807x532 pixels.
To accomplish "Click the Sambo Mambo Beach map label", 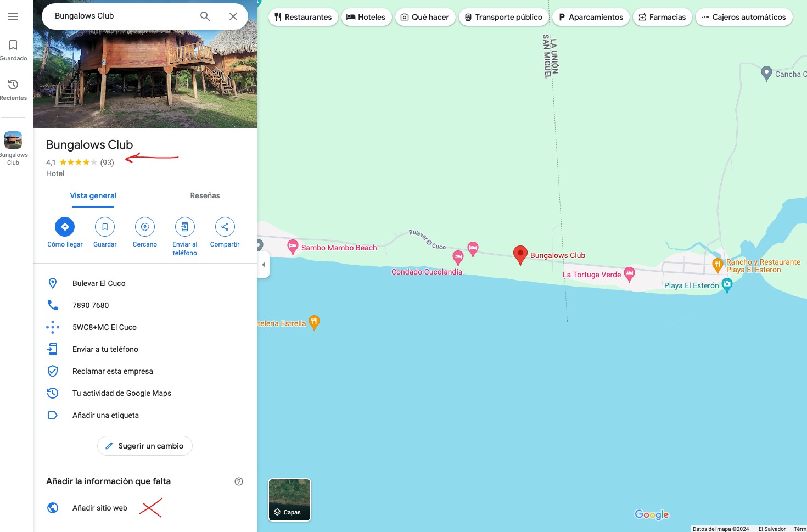I will click(339, 248).
